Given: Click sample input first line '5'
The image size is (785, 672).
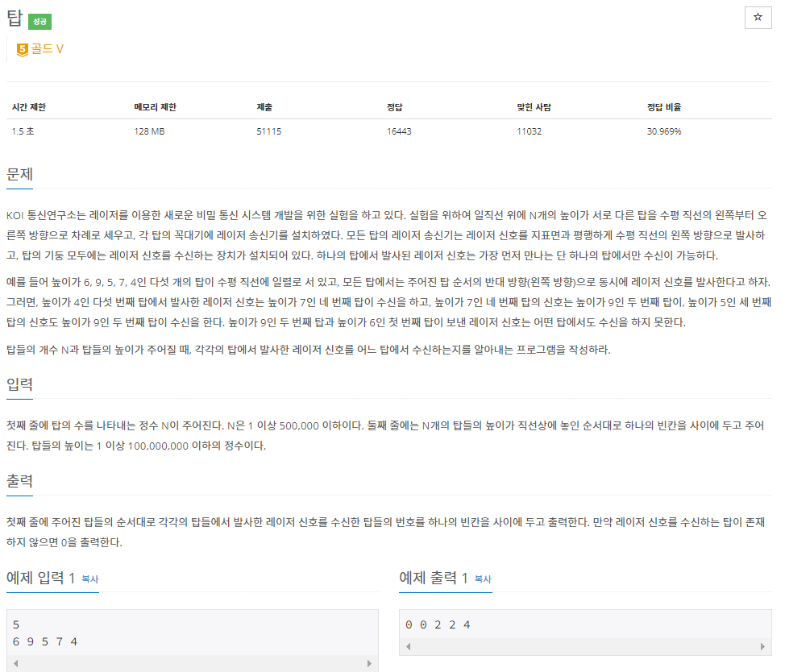Looking at the screenshot, I should tap(16, 624).
